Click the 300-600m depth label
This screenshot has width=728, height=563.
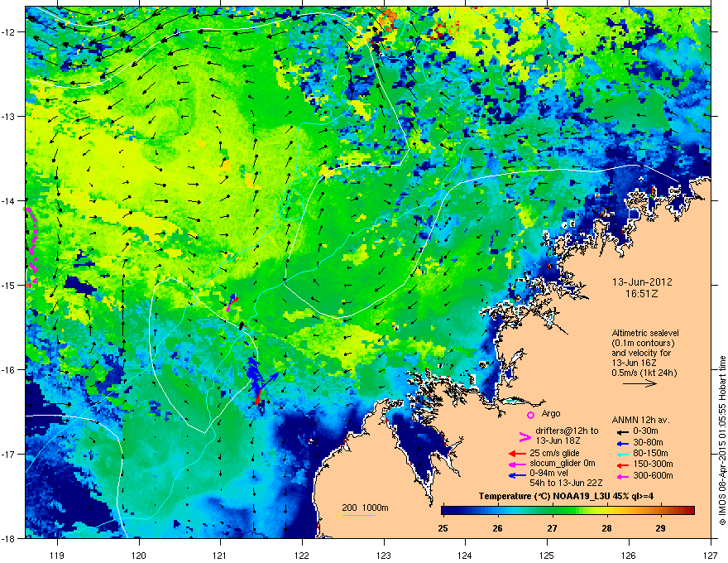pyautogui.click(x=653, y=476)
